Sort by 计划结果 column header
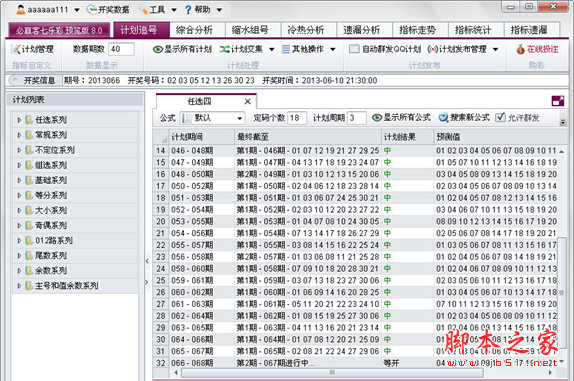This screenshot has height=381, width=574. coord(407,137)
